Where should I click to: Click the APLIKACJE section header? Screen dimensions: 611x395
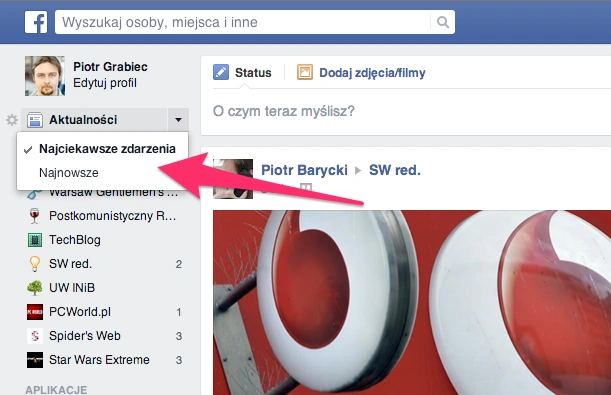[56, 390]
